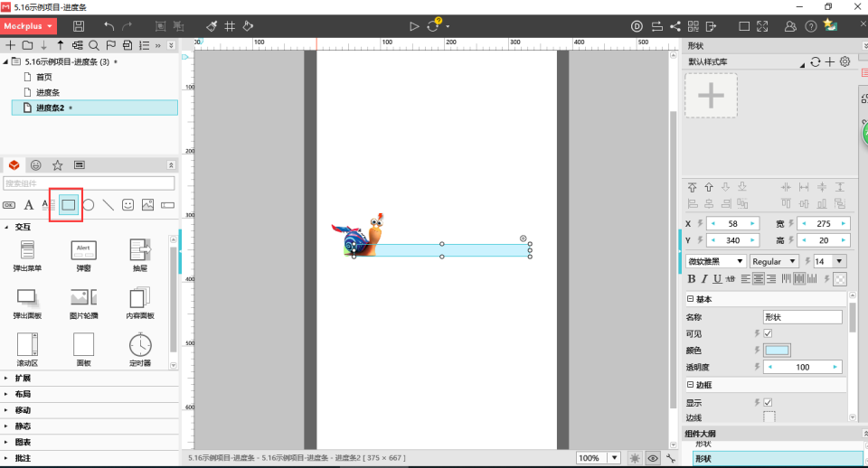This screenshot has width=868, height=468.
Task: Start the preview play button
Action: pyautogui.click(x=413, y=26)
